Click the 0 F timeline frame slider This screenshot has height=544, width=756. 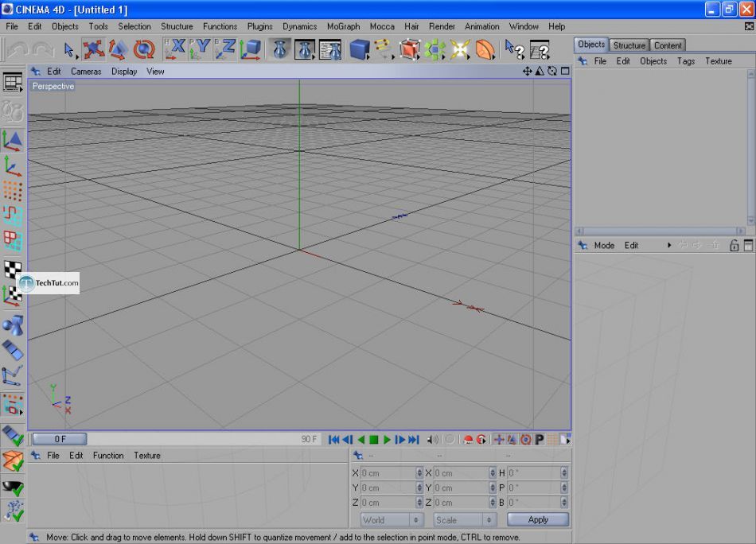click(60, 439)
